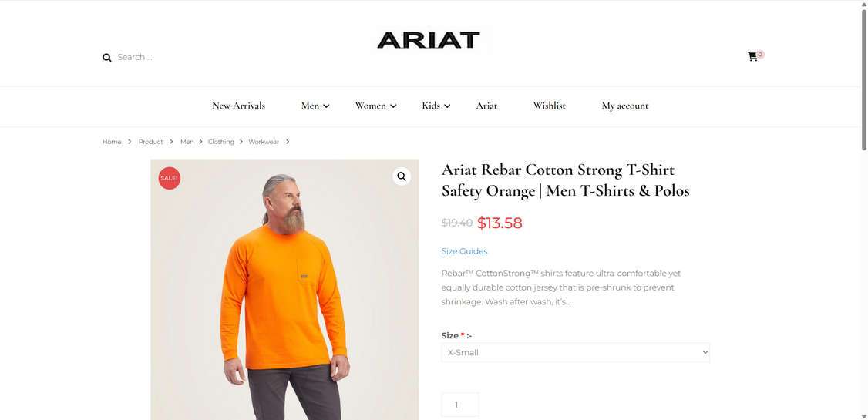Click chevron after Home breadcrumb
Screen dimensions: 868x420
(x=130, y=142)
